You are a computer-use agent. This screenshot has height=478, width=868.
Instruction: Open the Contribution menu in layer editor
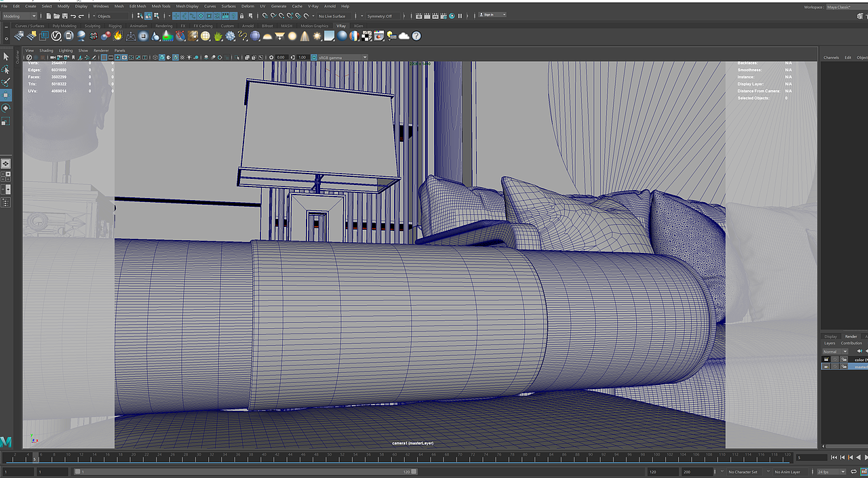pos(852,343)
